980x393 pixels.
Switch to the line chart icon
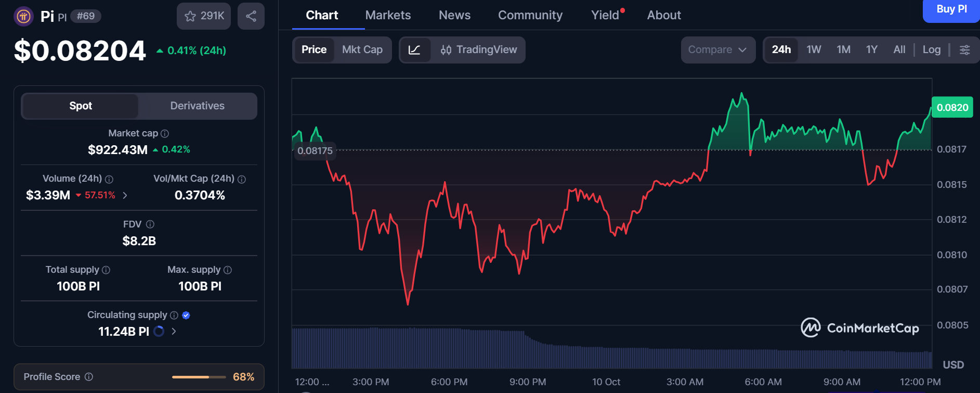point(415,50)
